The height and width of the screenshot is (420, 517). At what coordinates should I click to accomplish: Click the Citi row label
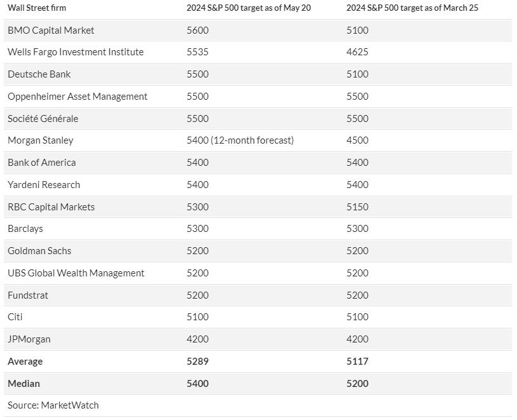15,317
